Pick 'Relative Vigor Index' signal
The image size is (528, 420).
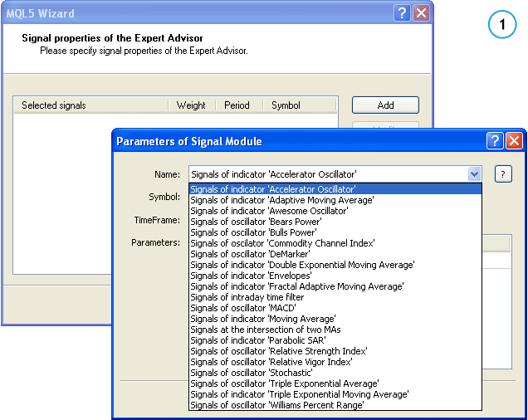coord(335,361)
